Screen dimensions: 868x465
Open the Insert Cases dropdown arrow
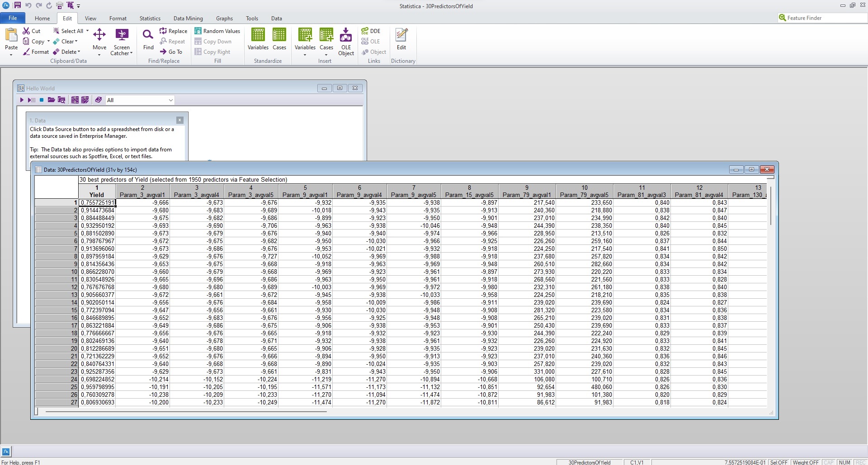(x=326, y=55)
